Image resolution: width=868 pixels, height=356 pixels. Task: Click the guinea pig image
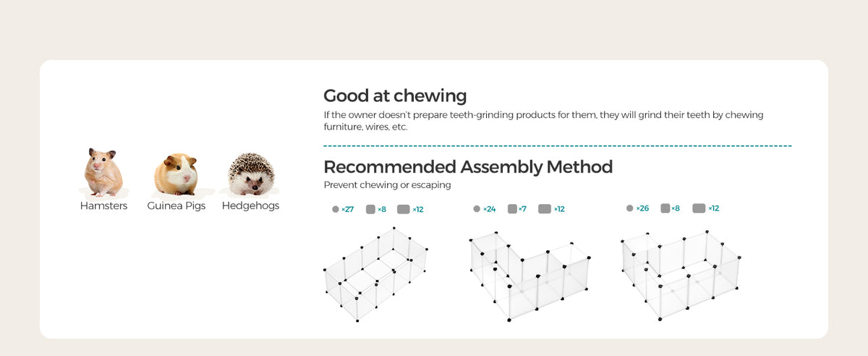pyautogui.click(x=176, y=174)
